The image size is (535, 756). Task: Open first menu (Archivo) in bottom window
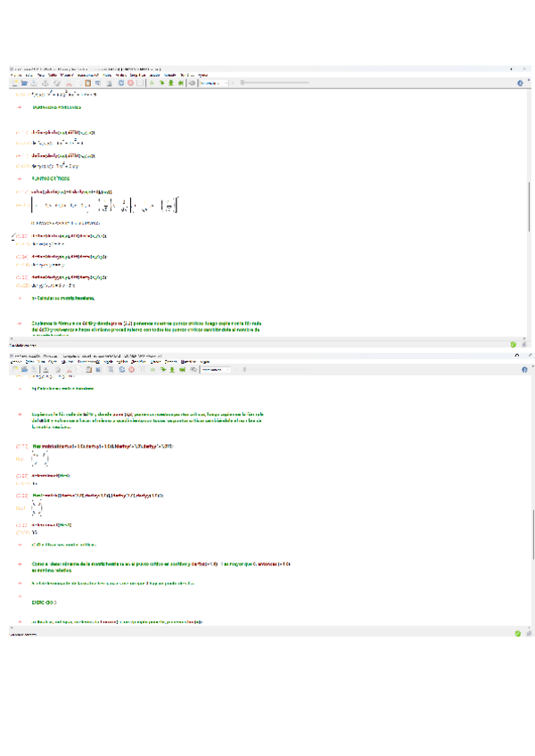point(16,362)
